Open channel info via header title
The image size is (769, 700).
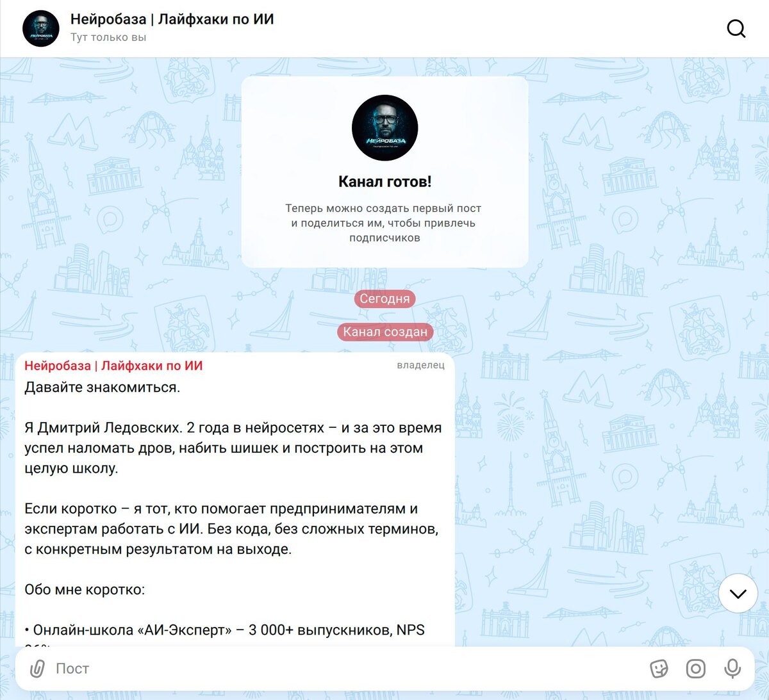coord(172,19)
